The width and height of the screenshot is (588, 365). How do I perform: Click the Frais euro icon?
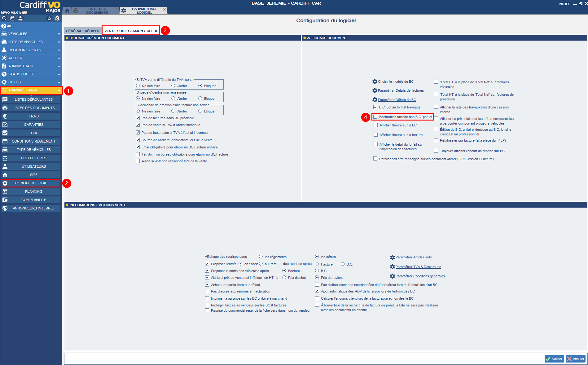tap(5, 116)
